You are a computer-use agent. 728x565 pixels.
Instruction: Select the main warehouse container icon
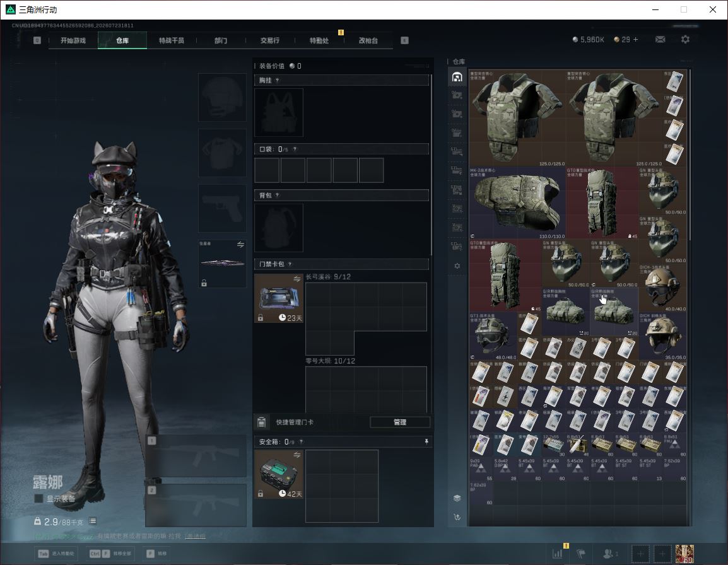457,77
